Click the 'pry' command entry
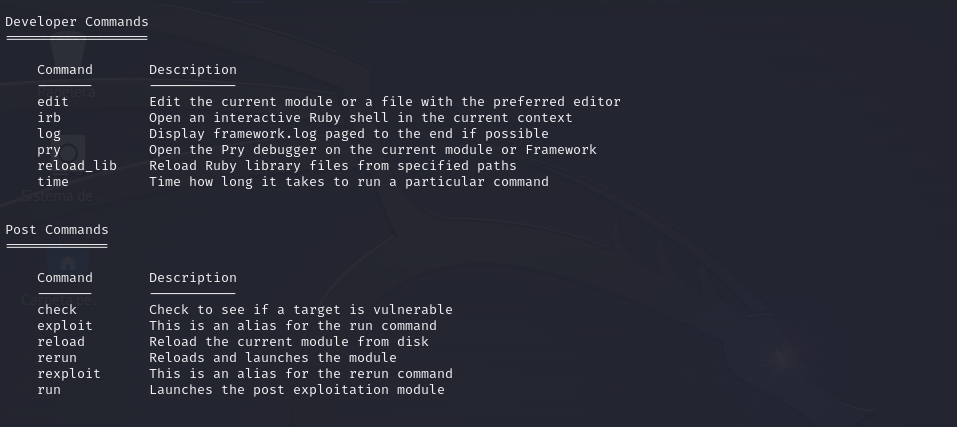This screenshot has height=427, width=957. [x=49, y=149]
